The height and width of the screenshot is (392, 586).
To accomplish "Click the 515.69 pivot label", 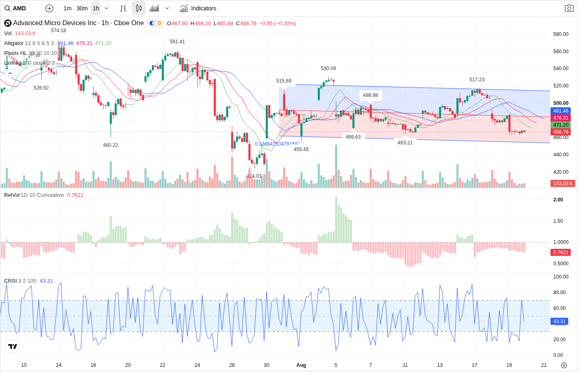I will pyautogui.click(x=284, y=81).
